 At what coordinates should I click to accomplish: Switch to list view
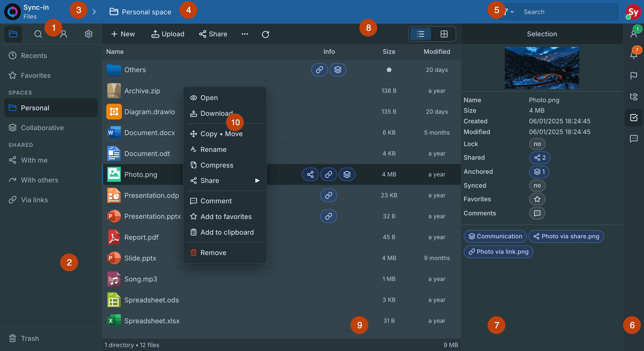coord(421,34)
